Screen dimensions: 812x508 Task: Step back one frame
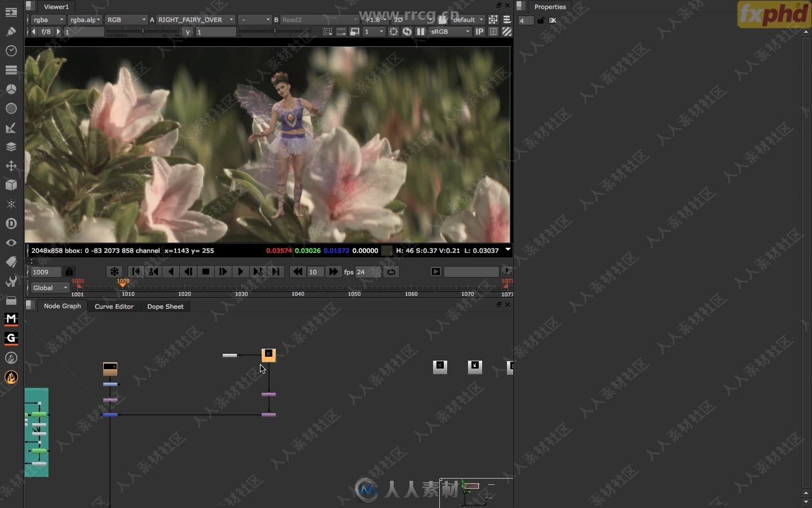tap(188, 271)
